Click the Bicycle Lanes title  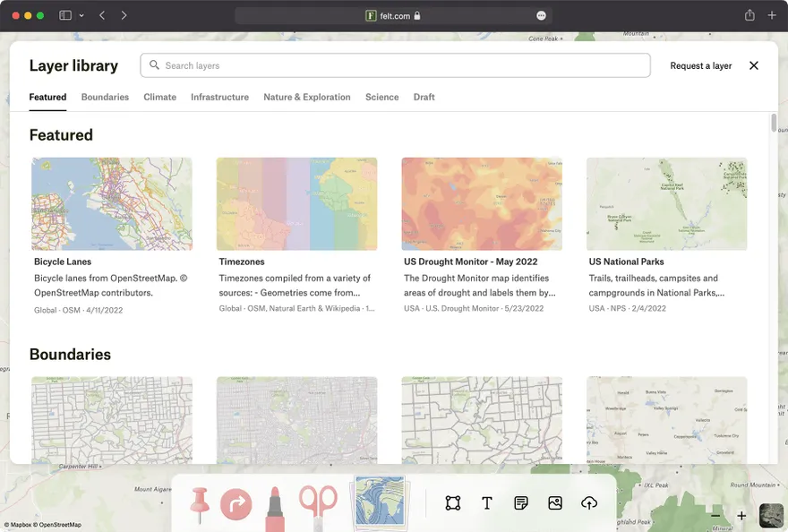tap(63, 262)
